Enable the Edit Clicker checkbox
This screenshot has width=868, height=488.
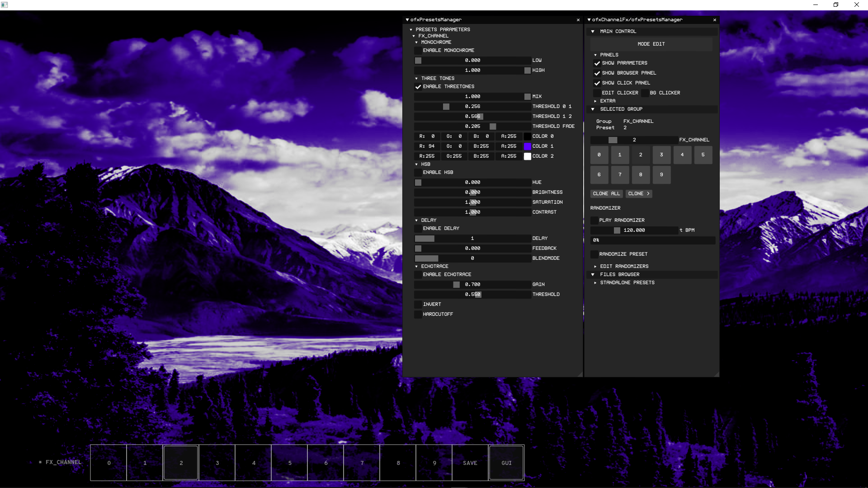coord(597,93)
